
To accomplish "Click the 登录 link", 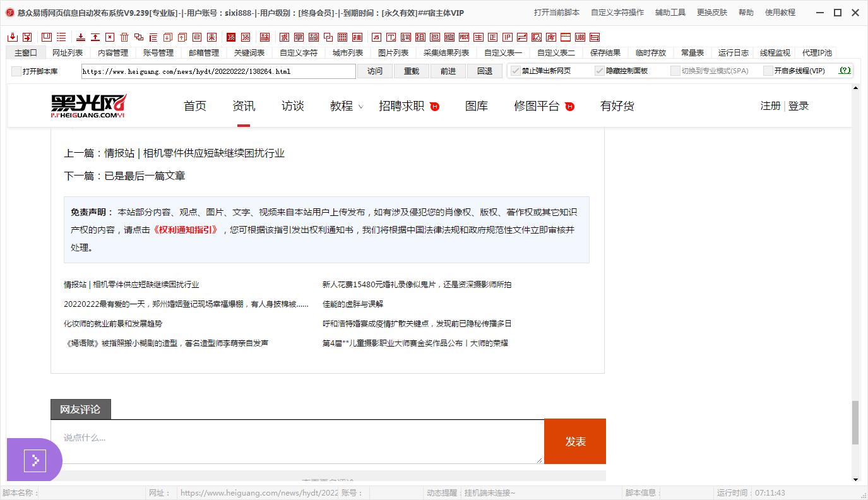I will click(799, 106).
